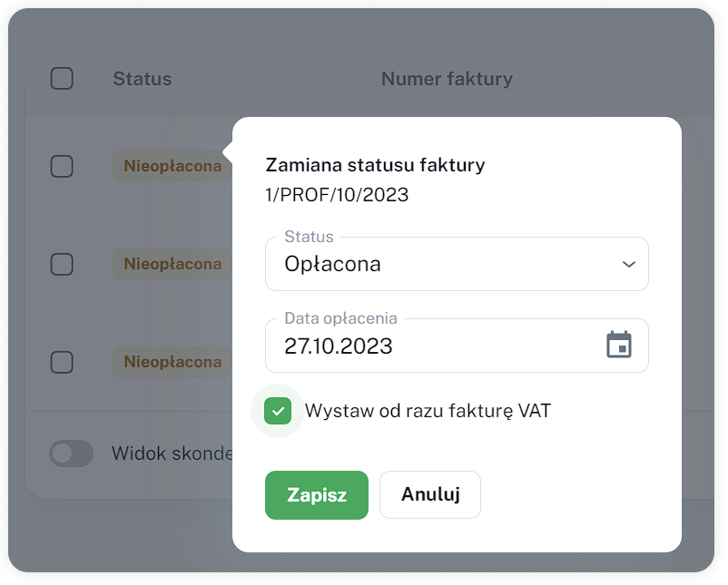
Task: Check the third invoice row checkbox
Action: pos(62,362)
